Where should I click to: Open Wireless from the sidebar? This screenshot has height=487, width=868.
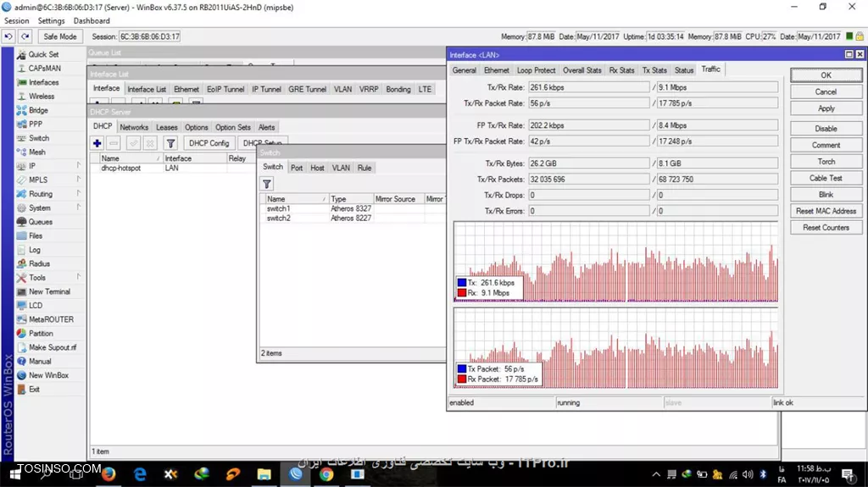coord(42,97)
